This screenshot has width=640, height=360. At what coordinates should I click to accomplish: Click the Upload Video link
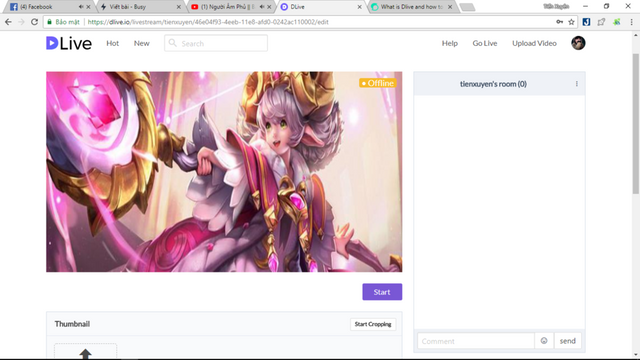point(534,43)
